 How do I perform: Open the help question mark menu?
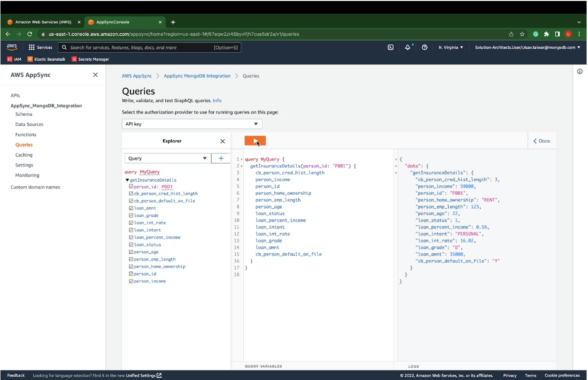click(425, 47)
